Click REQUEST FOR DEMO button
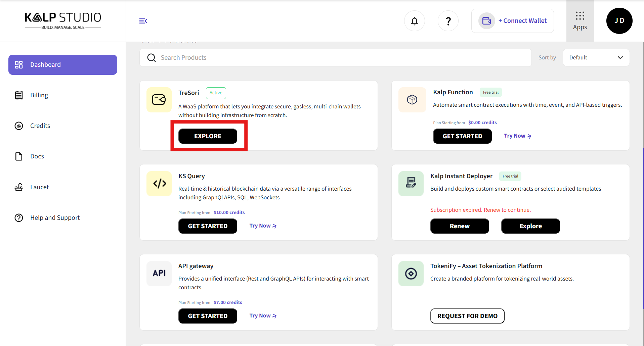644x346 pixels. pyautogui.click(x=467, y=316)
